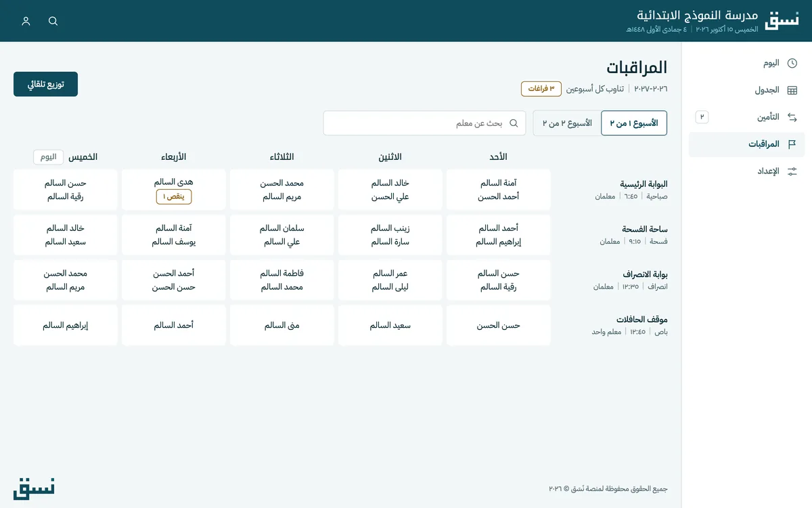Select the بوابة الانصراف row title
Screen dimensions: 812x508
[646, 274]
